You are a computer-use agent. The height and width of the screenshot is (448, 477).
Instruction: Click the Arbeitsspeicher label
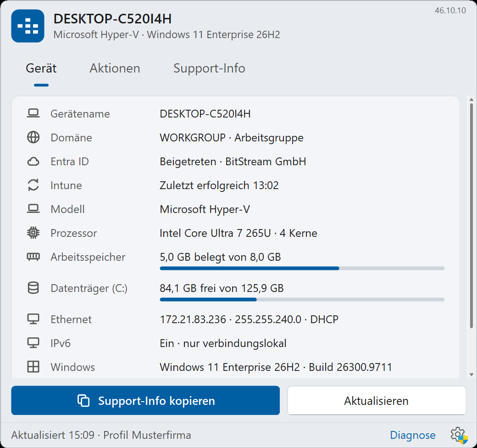(x=88, y=257)
